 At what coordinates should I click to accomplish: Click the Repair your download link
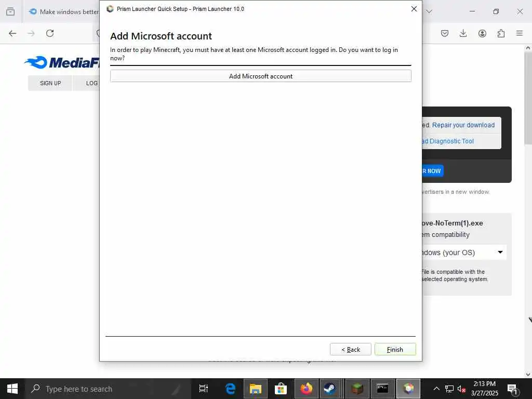(463, 125)
